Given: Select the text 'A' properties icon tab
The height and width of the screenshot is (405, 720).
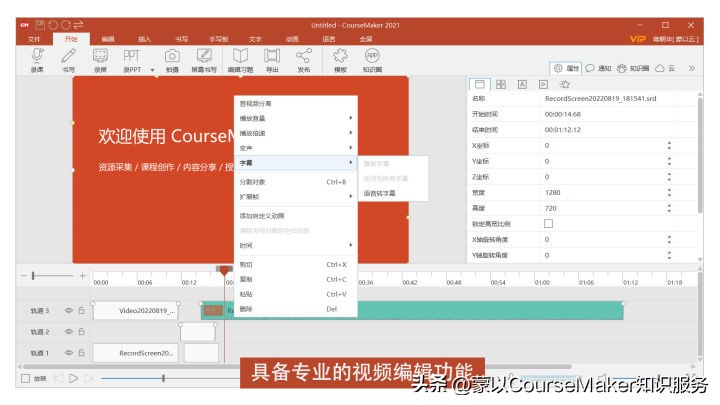Looking at the screenshot, I should click(522, 84).
